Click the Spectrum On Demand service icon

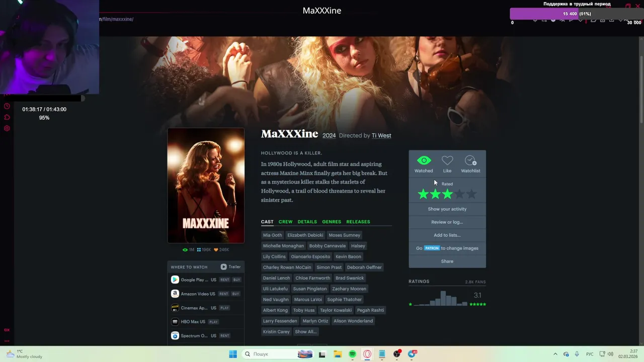175,335
